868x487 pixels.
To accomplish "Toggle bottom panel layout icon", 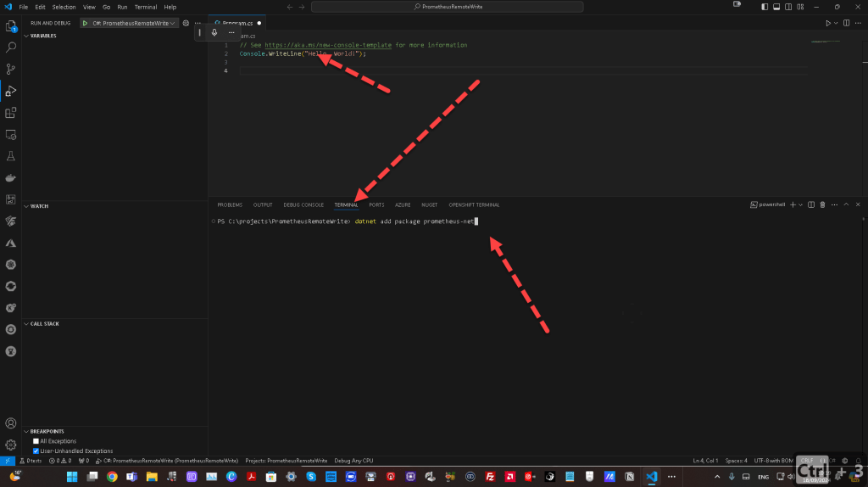I will coord(776,7).
